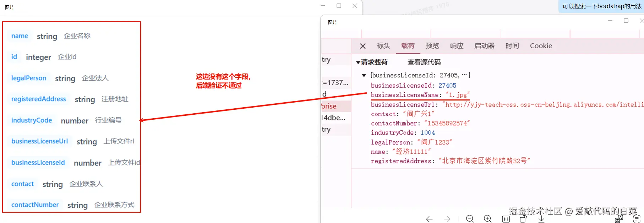Viewport: 644px width, 223px height.
Task: Click the legalPerson field label
Action: (x=29, y=78)
